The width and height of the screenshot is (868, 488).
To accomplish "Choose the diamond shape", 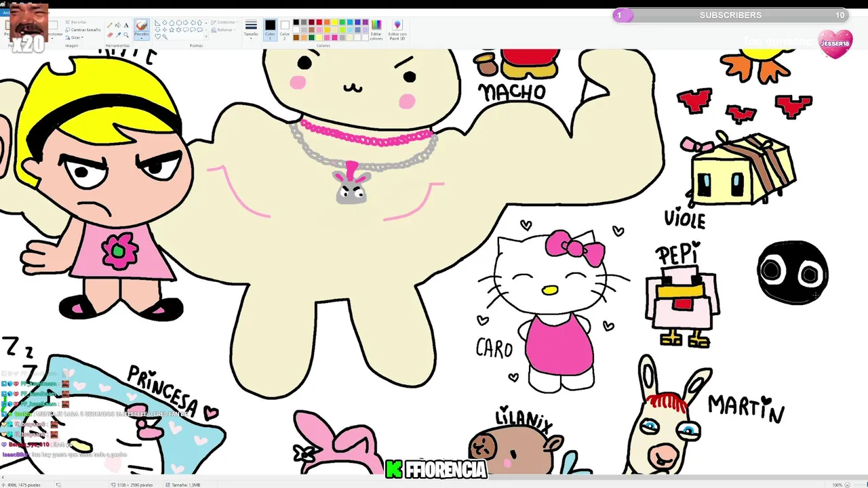I will tap(165, 22).
